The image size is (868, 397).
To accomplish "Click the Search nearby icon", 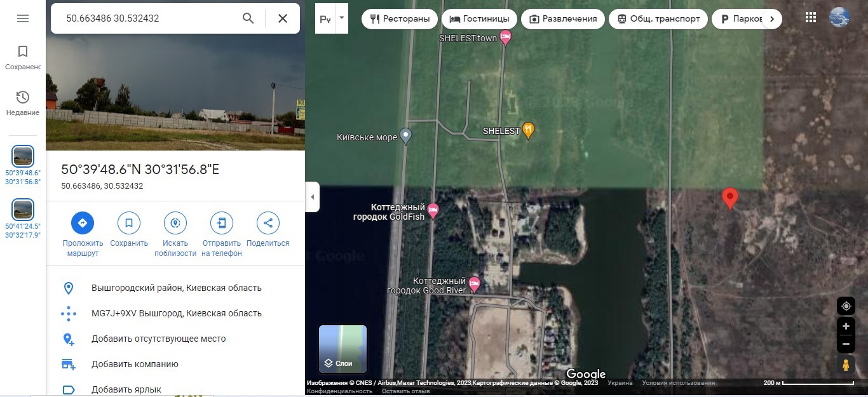I will (175, 223).
